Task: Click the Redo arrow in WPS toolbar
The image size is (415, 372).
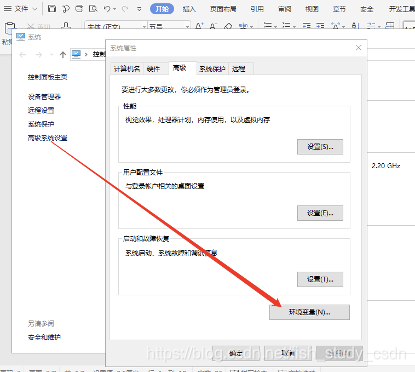Action: click(125, 9)
